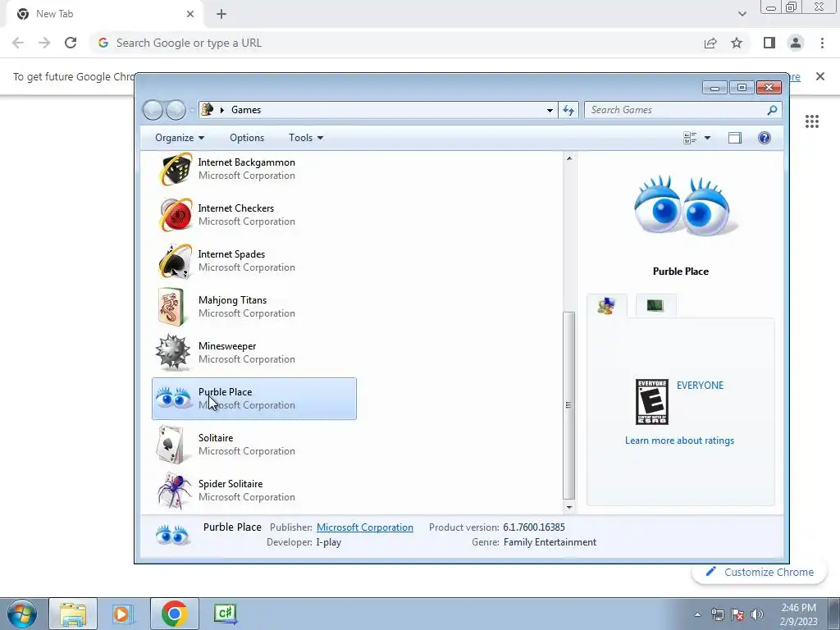
Task: Open the Action Center flag icon
Action: click(737, 614)
